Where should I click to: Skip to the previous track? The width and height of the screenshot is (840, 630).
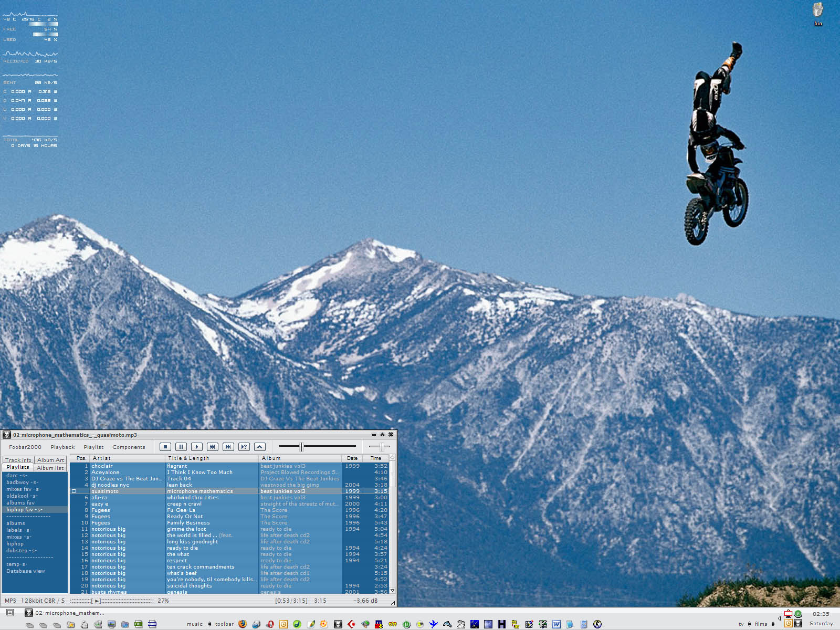(212, 447)
